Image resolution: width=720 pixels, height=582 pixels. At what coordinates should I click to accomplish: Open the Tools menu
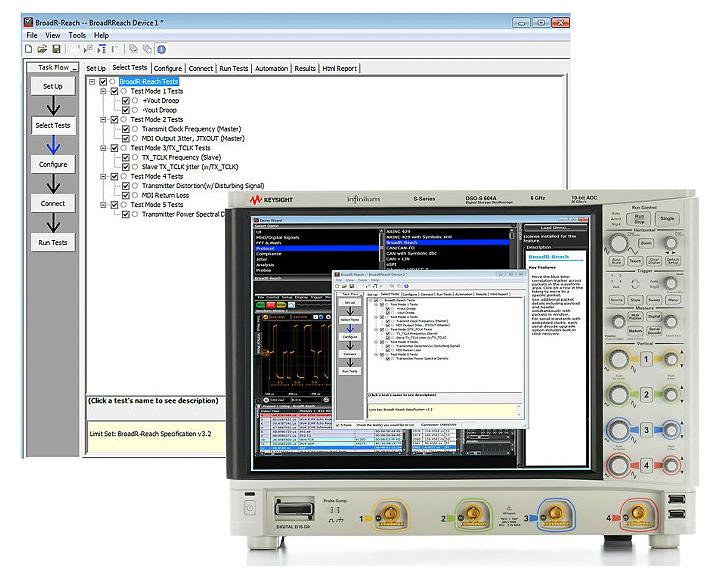pos(77,35)
